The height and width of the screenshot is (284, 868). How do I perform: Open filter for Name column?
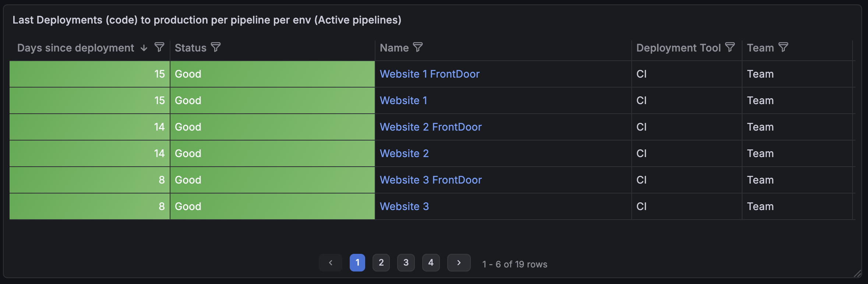pyautogui.click(x=418, y=47)
